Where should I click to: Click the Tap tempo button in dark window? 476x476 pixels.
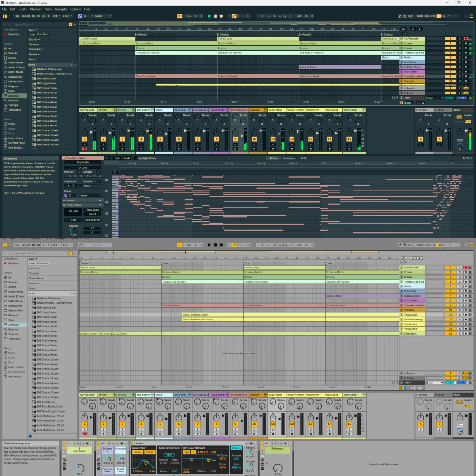16,16
